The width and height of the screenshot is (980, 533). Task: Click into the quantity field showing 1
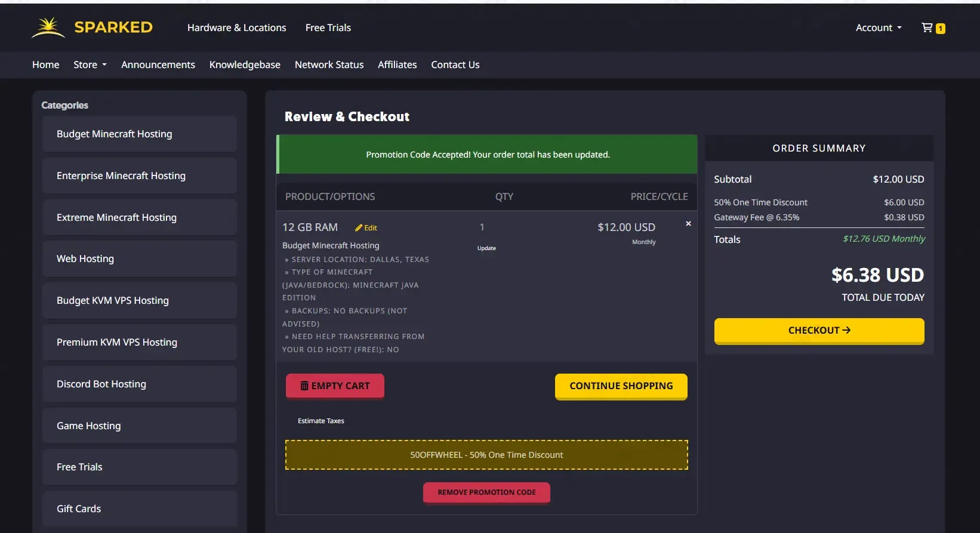[x=482, y=227]
